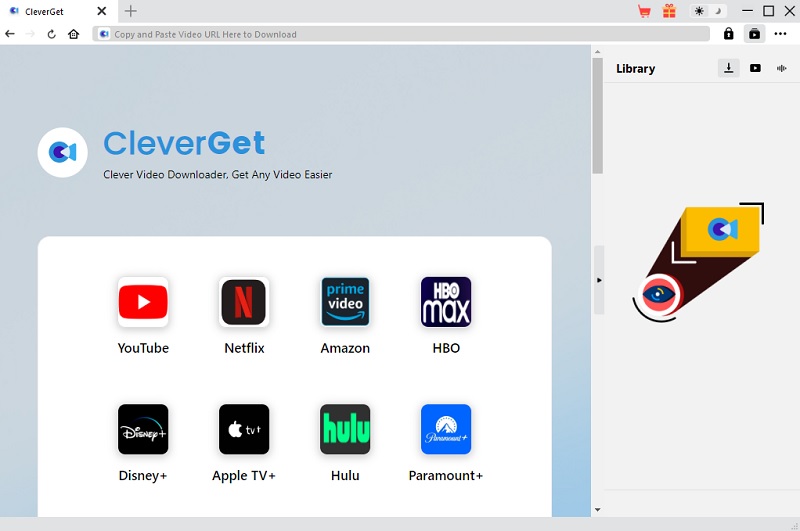The image size is (800, 531).
Task: Switch to the video tab in Library
Action: point(755,68)
